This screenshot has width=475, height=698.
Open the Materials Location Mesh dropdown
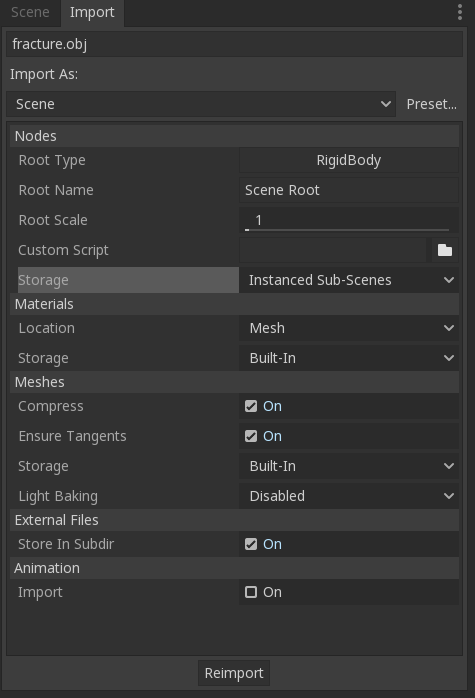[349, 328]
